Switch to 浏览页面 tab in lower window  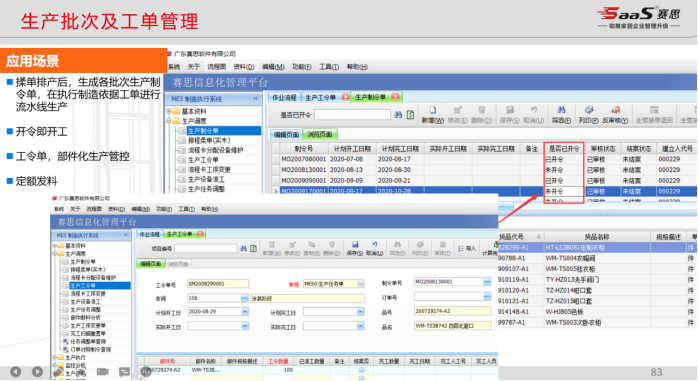pos(178,264)
